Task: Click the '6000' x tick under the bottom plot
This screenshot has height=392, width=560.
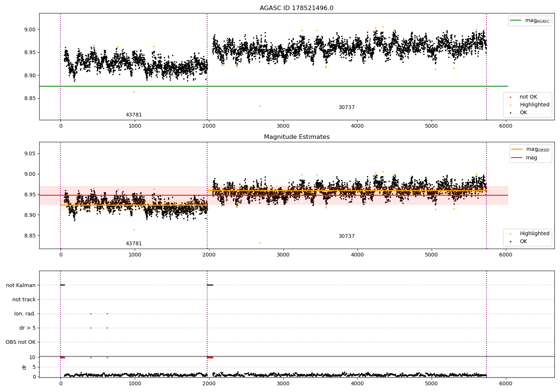Action: (x=505, y=383)
